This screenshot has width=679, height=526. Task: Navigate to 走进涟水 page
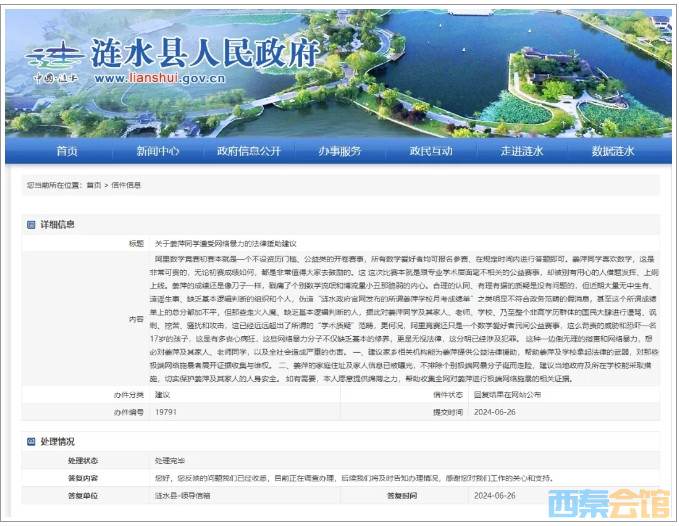pos(522,151)
